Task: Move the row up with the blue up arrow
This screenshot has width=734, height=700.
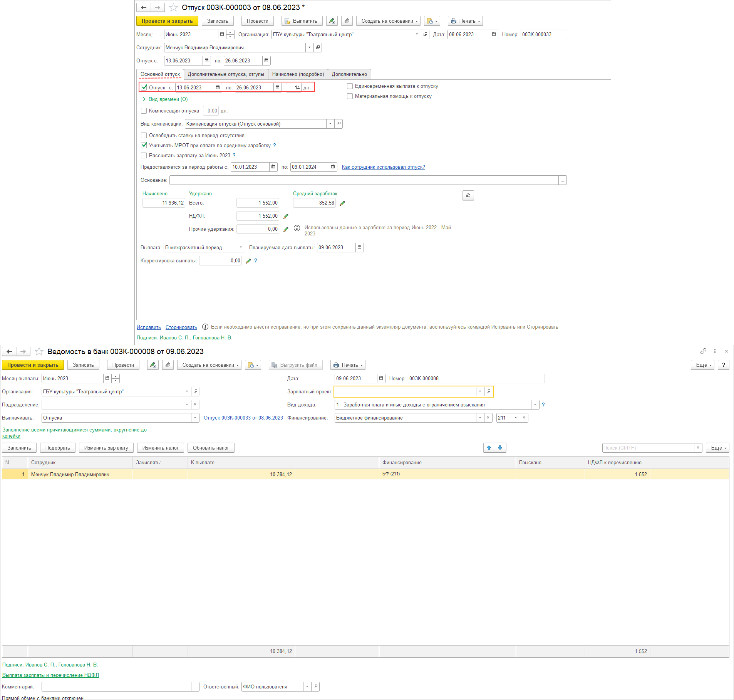Action: (x=489, y=448)
